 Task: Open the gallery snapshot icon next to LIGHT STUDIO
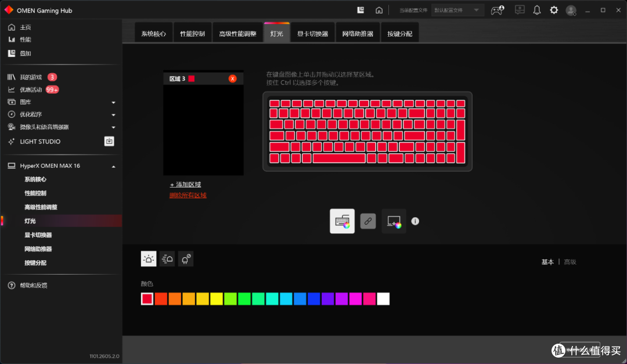pos(109,141)
